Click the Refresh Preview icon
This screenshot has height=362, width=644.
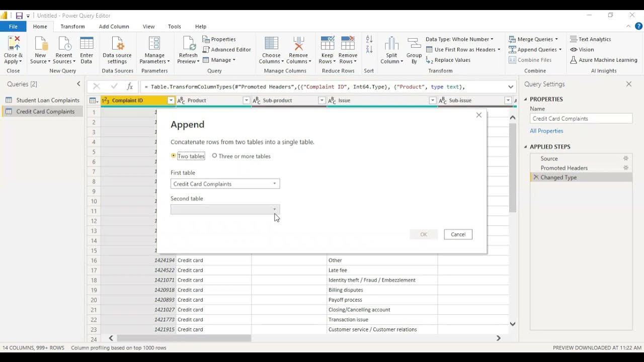[x=188, y=44]
